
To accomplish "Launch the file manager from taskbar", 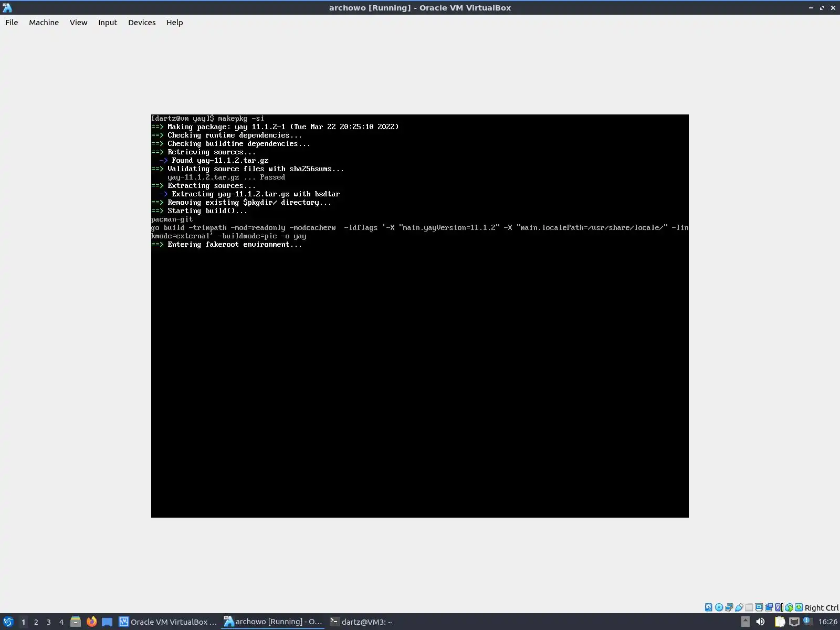I will (76, 622).
